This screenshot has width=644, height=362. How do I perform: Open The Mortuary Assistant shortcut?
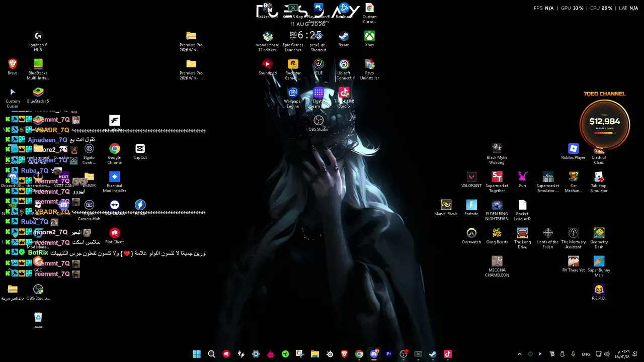point(573,238)
